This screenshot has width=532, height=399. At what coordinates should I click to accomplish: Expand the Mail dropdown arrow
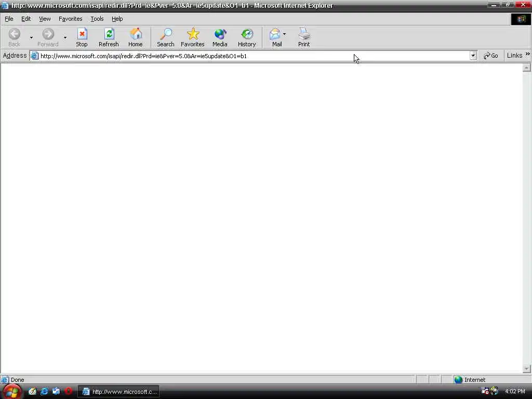click(284, 34)
